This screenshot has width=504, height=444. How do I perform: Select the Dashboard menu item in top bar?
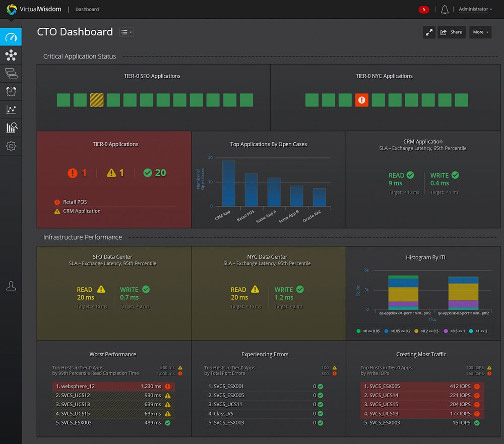87,9
